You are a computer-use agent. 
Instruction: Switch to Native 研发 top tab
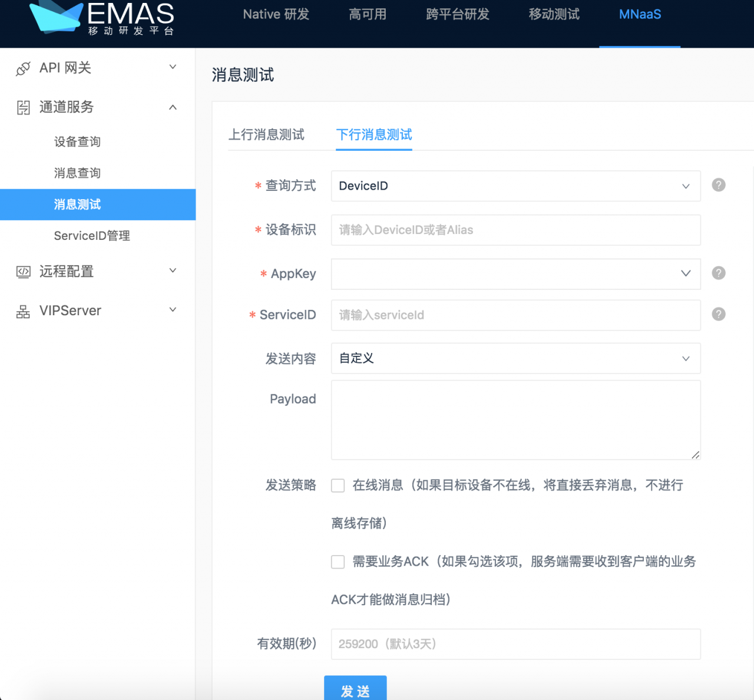pyautogui.click(x=276, y=14)
